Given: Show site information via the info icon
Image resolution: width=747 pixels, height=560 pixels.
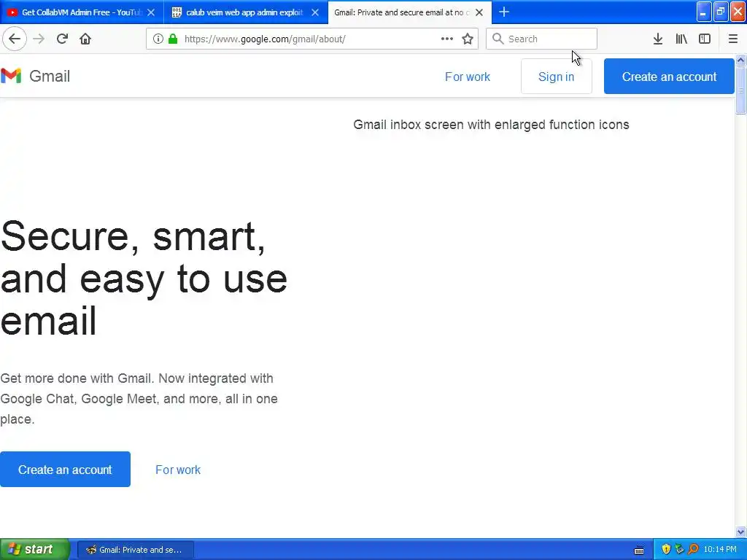Looking at the screenshot, I should click(x=158, y=39).
